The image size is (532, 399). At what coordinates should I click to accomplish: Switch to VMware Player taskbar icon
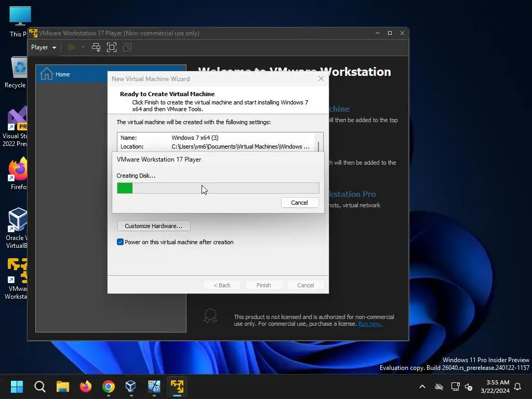click(x=177, y=387)
